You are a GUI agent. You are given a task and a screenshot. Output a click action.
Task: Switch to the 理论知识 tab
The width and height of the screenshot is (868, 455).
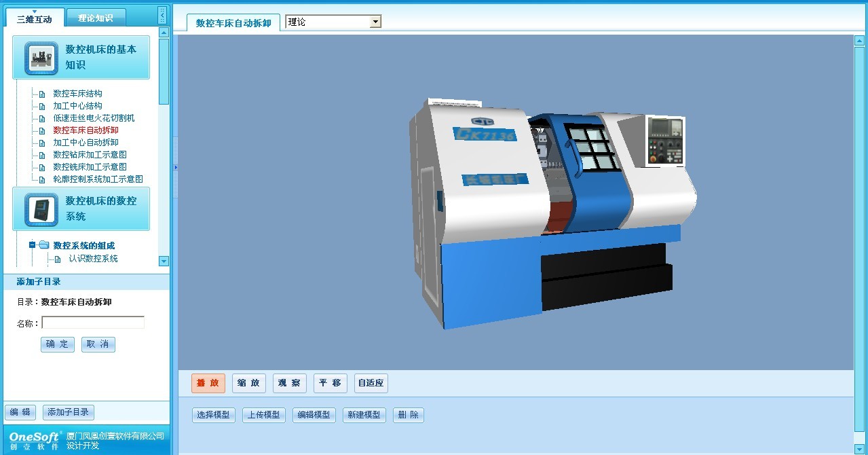coord(96,18)
